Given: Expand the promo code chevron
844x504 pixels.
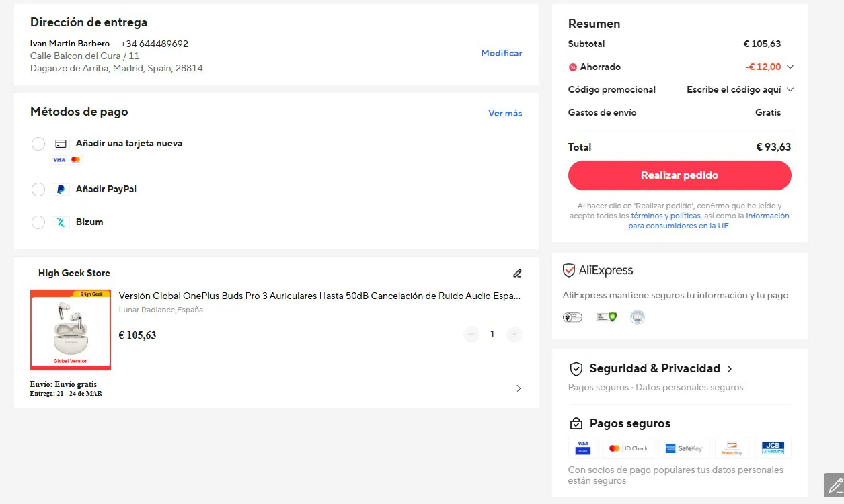Looking at the screenshot, I should pos(790,90).
